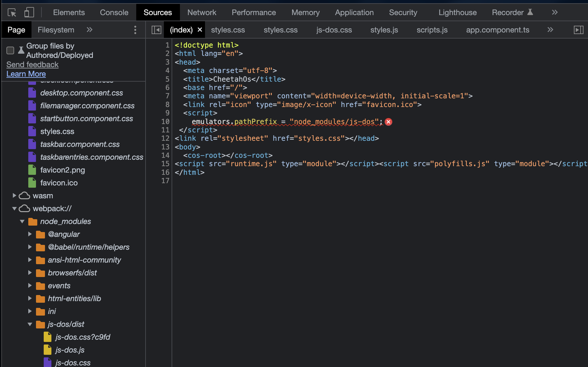Switch to the styles.js editor tab
The width and height of the screenshot is (588, 367).
point(384,30)
